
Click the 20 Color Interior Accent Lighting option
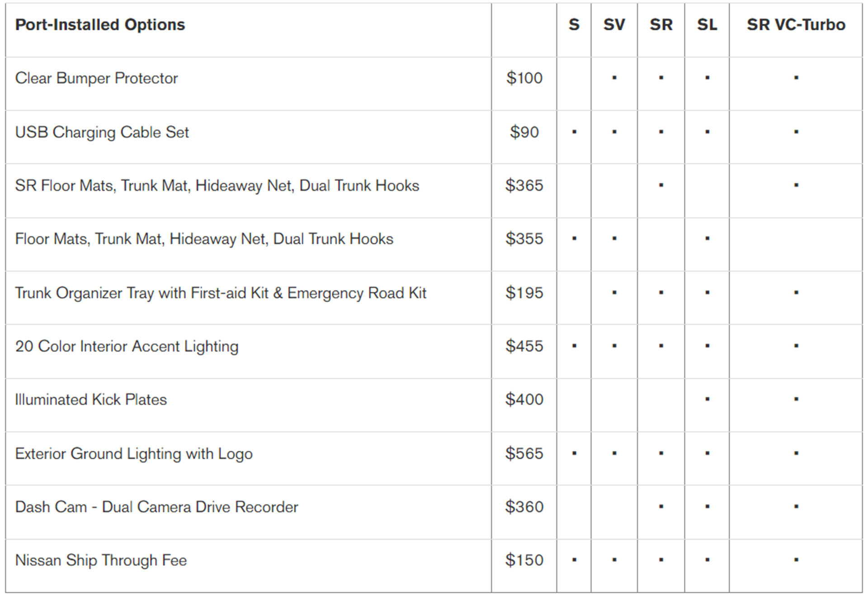click(127, 346)
